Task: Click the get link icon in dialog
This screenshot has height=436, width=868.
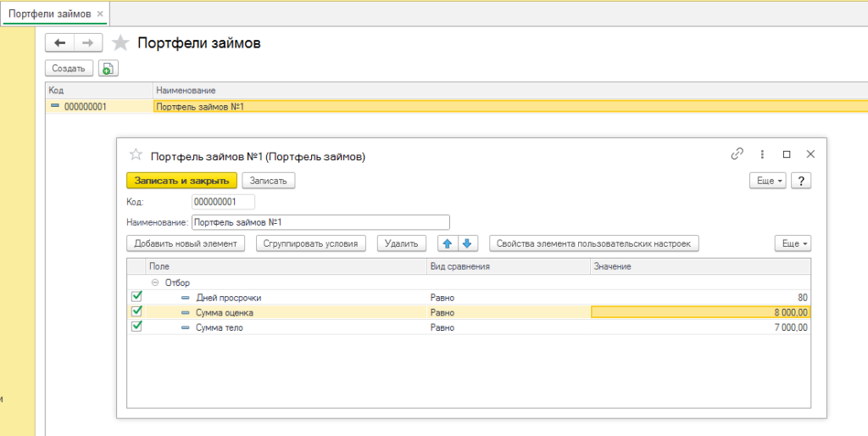Action: 737,154
